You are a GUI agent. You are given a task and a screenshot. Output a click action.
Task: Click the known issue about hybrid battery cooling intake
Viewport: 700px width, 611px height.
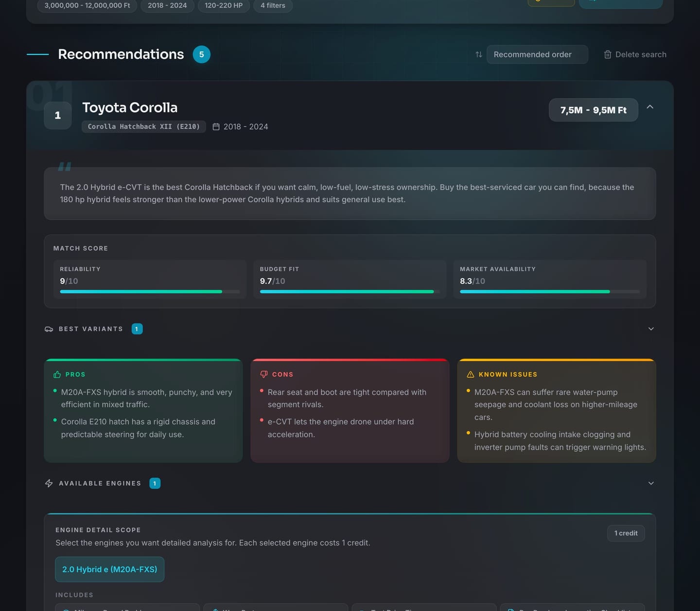[x=560, y=441]
